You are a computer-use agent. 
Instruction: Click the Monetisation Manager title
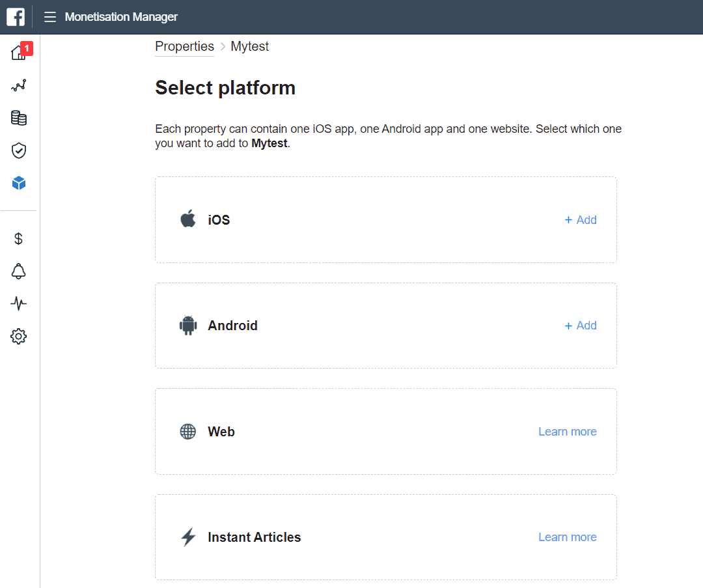pos(121,17)
